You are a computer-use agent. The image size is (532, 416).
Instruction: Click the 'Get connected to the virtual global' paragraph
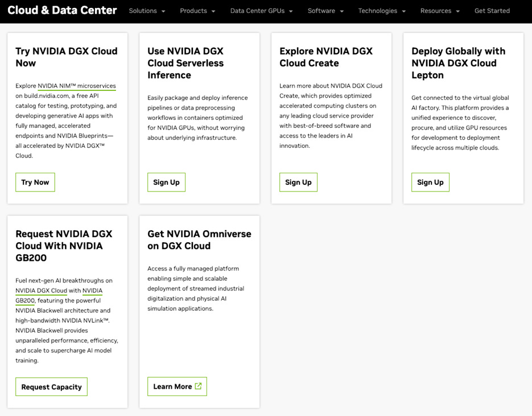coord(460,123)
